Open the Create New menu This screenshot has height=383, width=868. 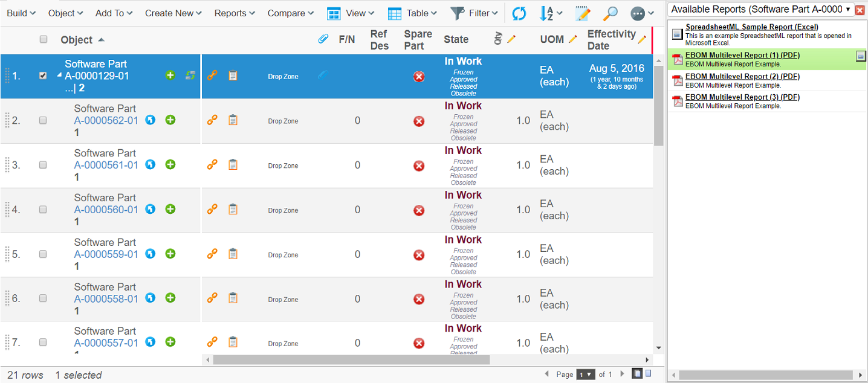173,13
